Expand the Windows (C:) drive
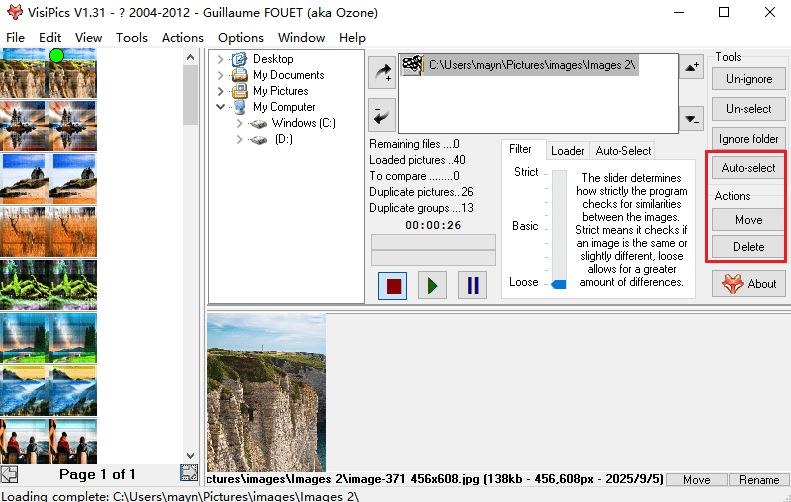This screenshot has width=791, height=502. point(240,123)
